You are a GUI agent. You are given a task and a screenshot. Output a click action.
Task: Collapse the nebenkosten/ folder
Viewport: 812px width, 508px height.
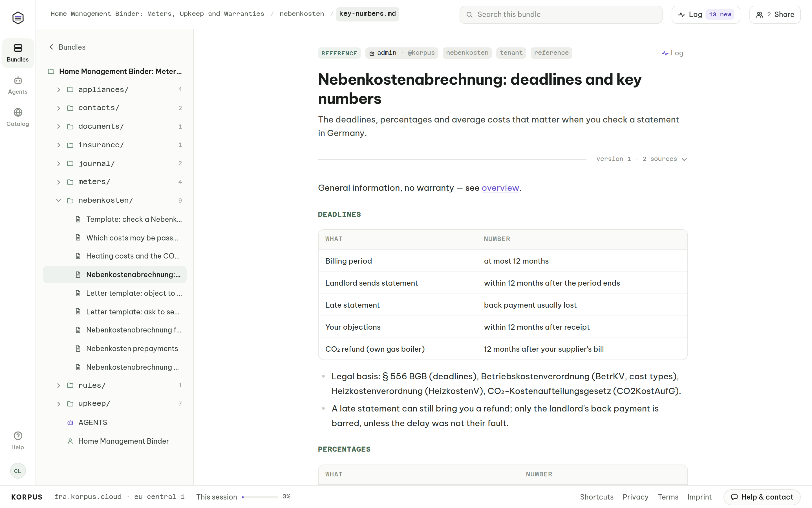click(58, 201)
